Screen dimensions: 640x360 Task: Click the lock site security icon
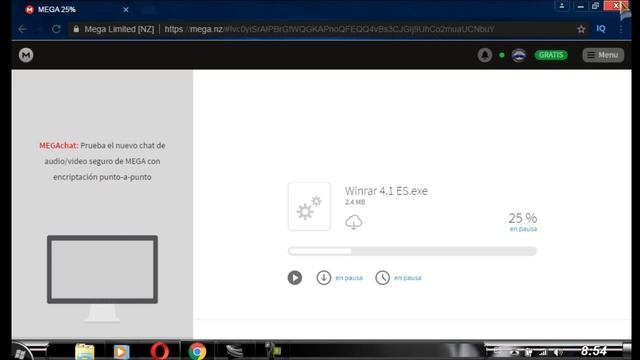[x=76, y=29]
